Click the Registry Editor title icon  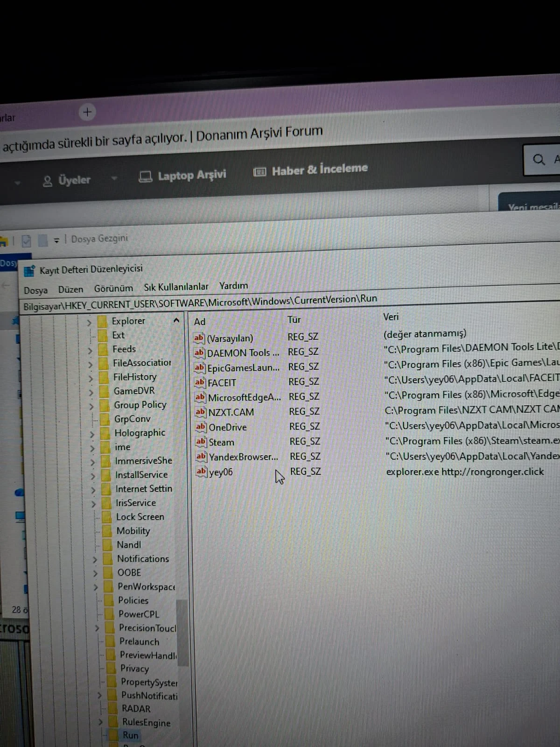tap(29, 271)
